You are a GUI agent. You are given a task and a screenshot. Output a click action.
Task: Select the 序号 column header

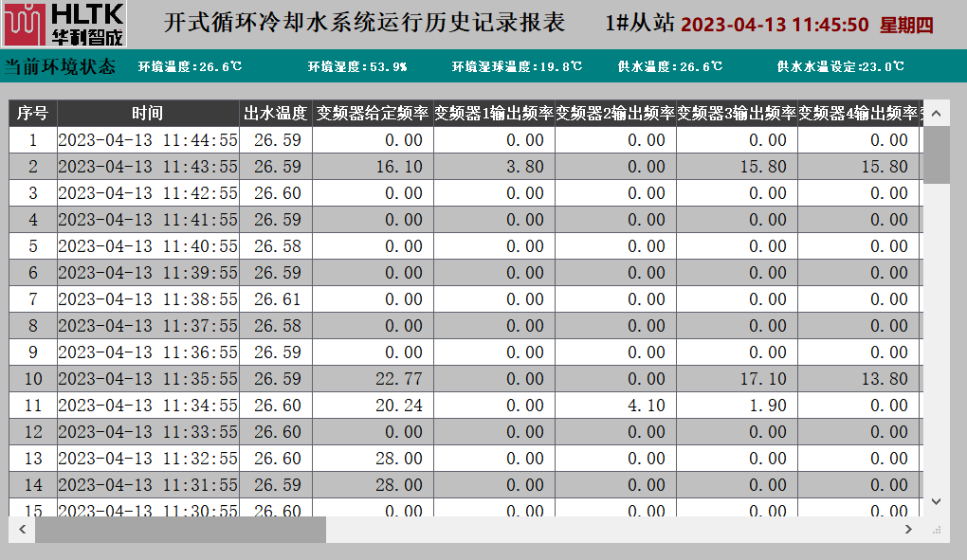(33, 114)
